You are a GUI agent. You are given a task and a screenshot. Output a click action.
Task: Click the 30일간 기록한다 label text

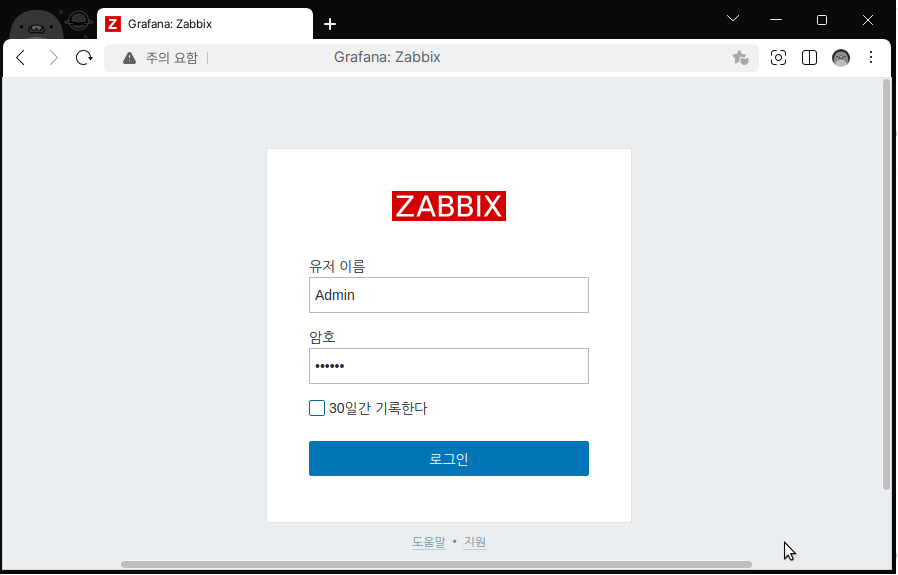[378, 408]
